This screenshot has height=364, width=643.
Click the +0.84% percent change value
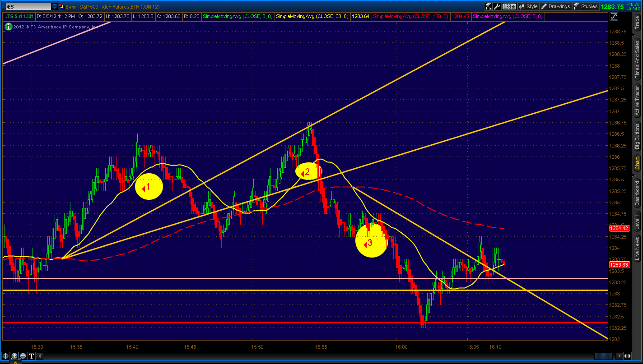tap(634, 9)
